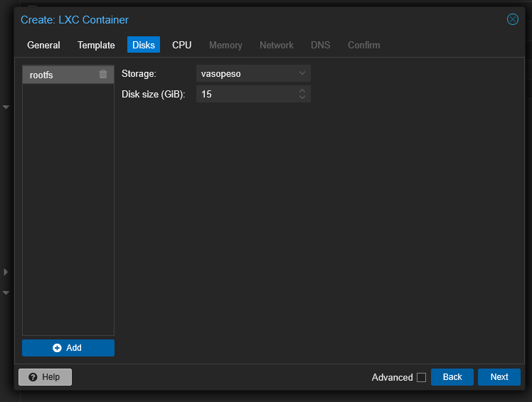Viewport: 532px width, 402px height.
Task: Select the Disks tab
Action: [x=144, y=45]
